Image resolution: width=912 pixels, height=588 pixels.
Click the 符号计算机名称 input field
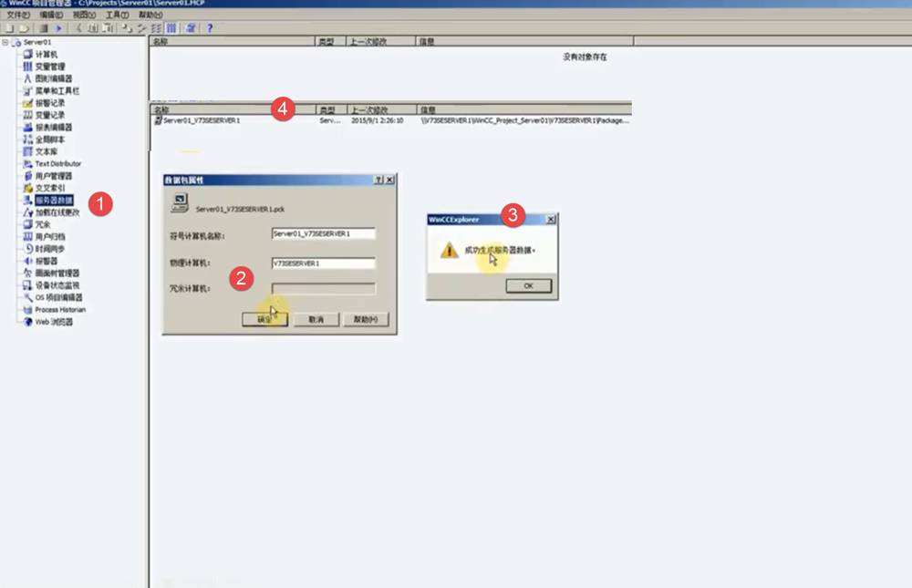[324, 233]
